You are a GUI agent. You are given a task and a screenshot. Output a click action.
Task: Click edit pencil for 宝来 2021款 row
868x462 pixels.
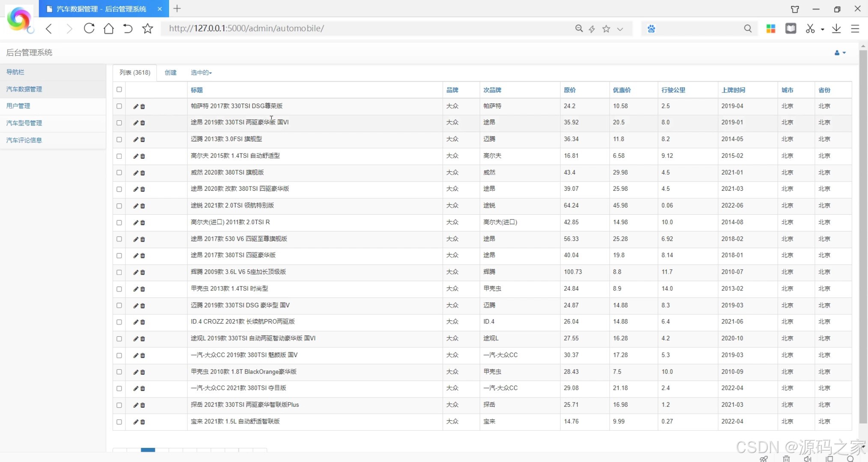pos(135,422)
